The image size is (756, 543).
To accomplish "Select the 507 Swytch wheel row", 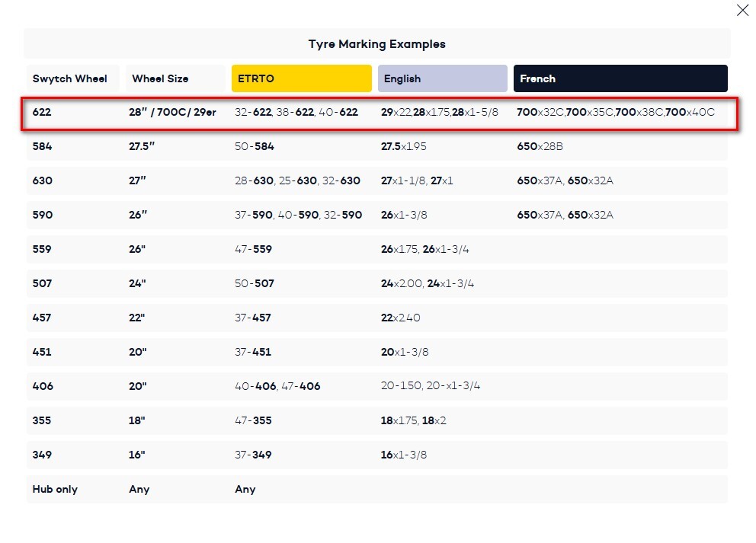I will pyautogui.click(x=43, y=283).
